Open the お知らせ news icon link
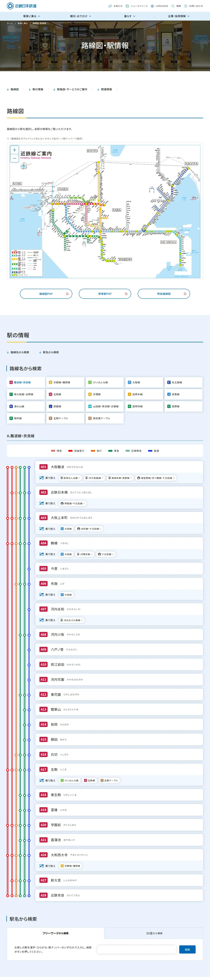 115,6
